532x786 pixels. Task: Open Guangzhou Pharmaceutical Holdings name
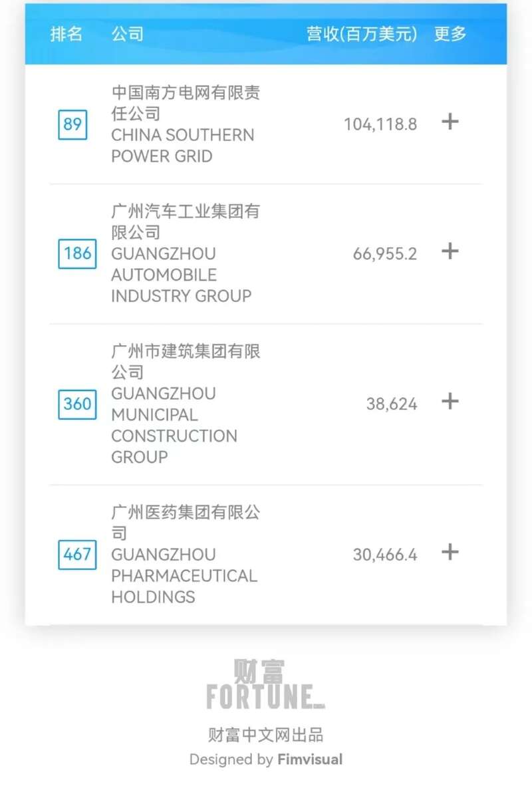183,554
